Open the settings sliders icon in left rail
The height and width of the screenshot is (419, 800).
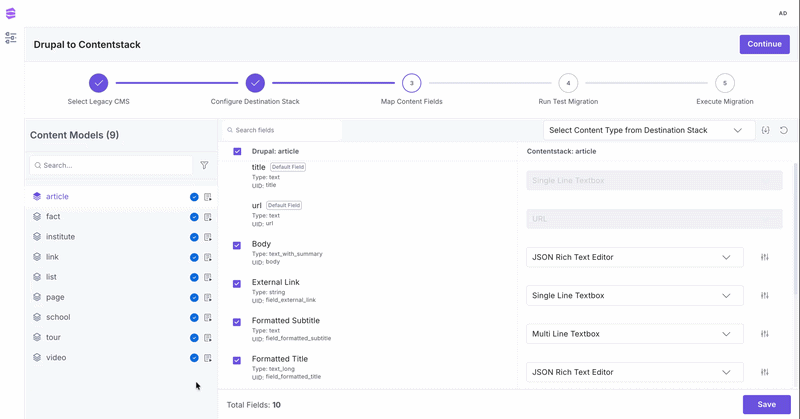click(x=11, y=38)
